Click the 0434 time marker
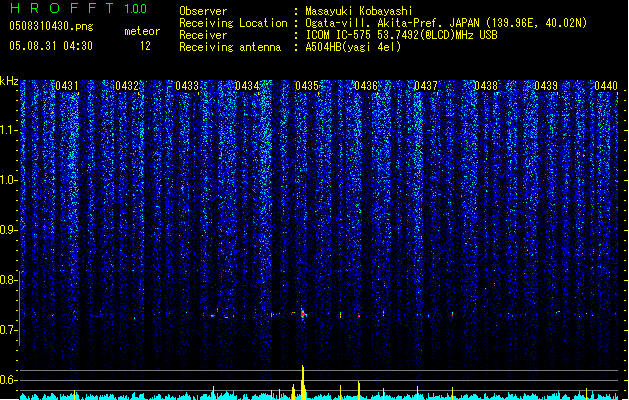 247,86
